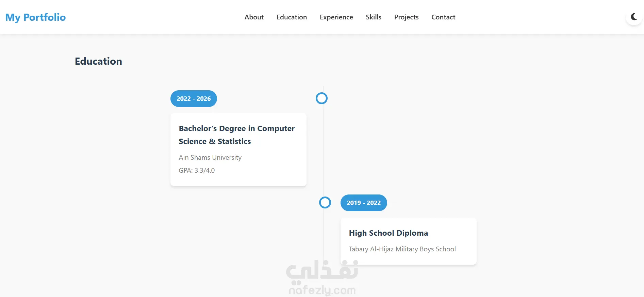Jump to the Projects section
The height and width of the screenshot is (297, 644).
[406, 17]
